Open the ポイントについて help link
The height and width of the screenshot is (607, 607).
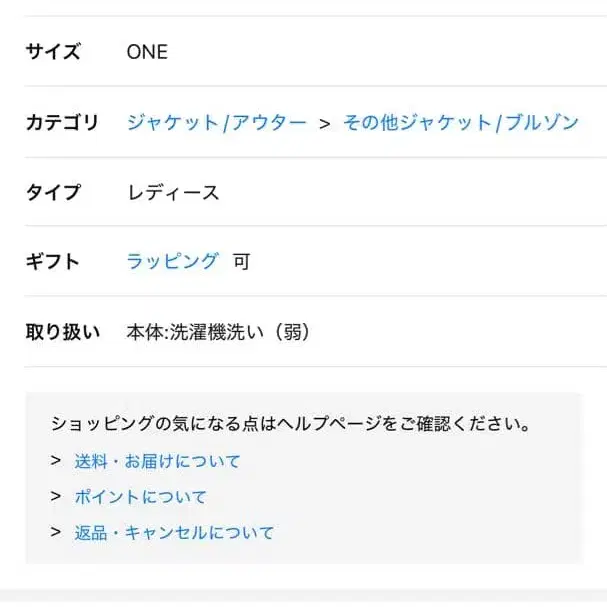coord(140,497)
